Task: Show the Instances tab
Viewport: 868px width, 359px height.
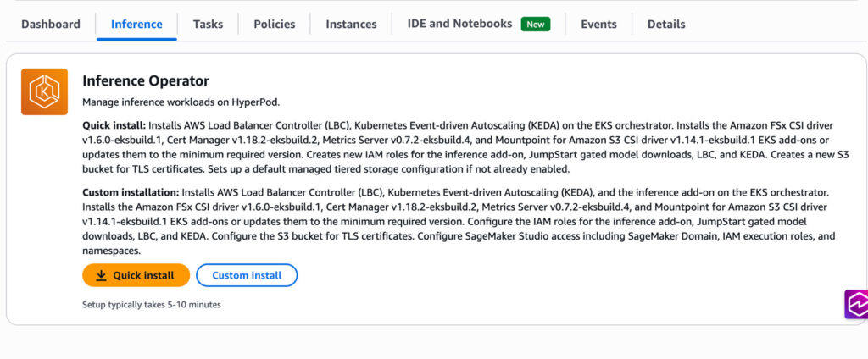Action: [x=351, y=24]
